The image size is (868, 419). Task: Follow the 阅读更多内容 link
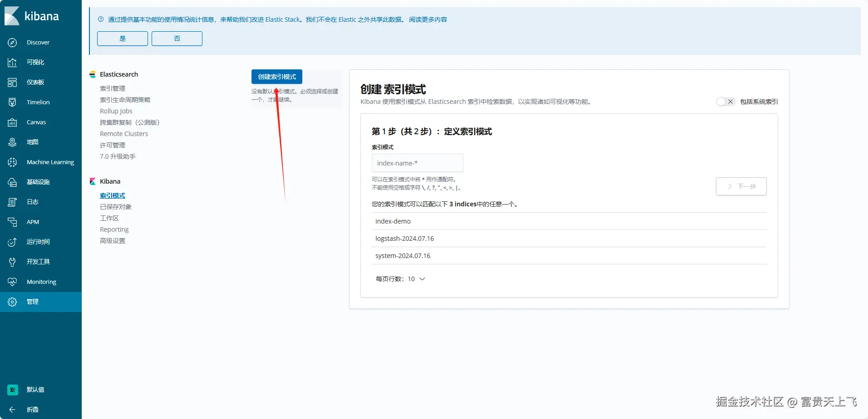click(428, 19)
